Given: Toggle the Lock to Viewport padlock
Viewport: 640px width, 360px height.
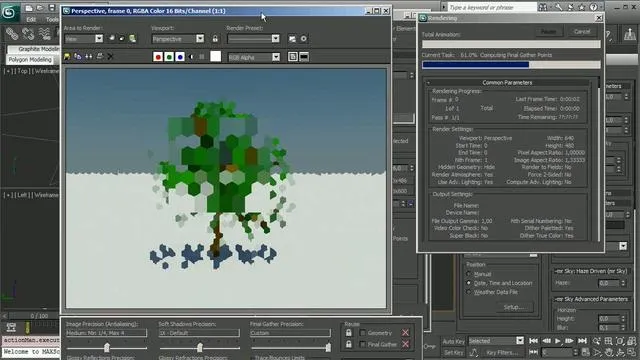Looking at the screenshot, I should (x=215, y=39).
